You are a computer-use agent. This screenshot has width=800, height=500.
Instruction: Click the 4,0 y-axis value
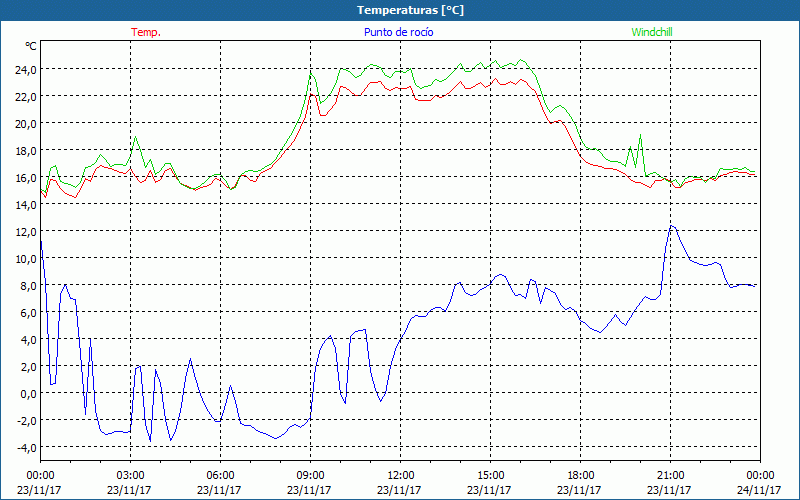point(28,340)
